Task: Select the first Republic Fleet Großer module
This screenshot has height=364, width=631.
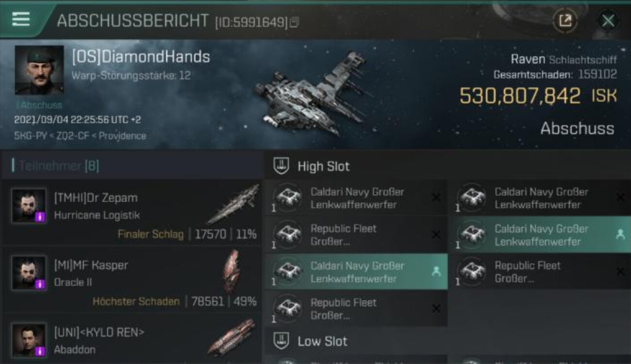Action: point(356,235)
